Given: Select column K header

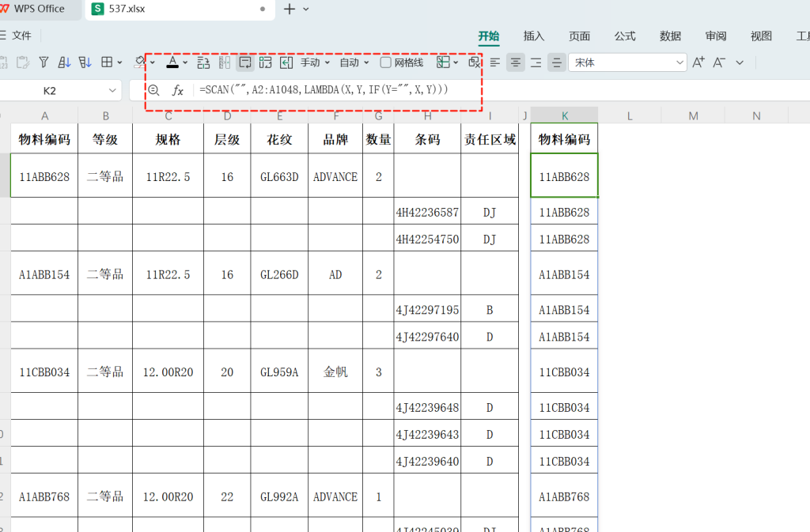Looking at the screenshot, I should click(564, 115).
